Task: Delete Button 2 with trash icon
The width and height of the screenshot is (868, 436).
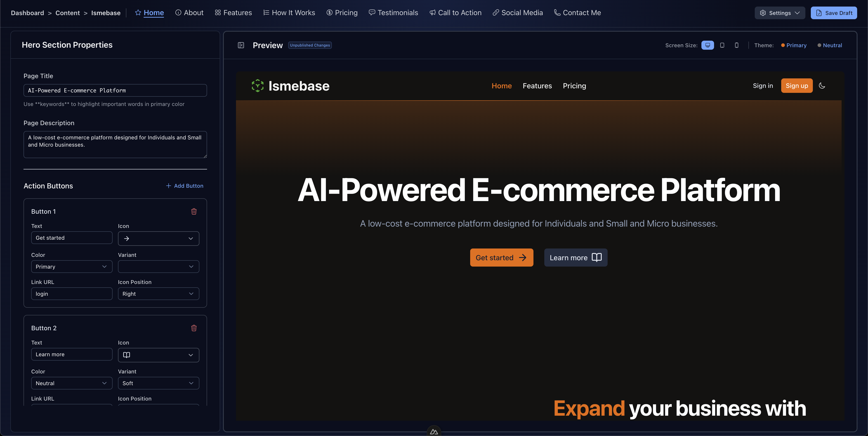Action: tap(194, 328)
